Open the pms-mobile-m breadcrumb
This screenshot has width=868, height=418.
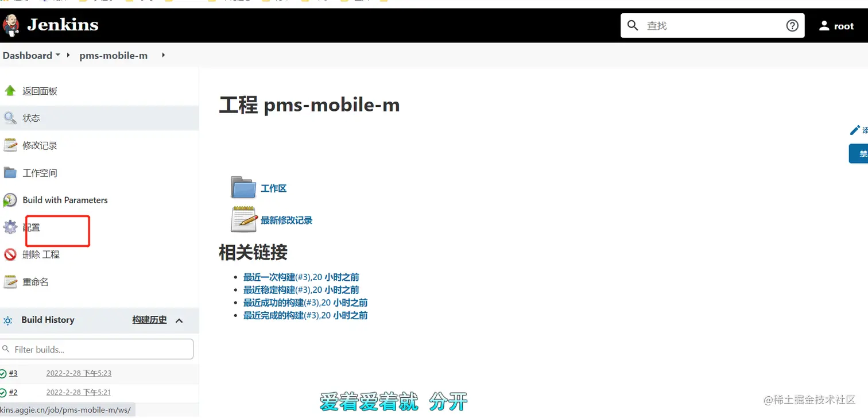pos(114,56)
